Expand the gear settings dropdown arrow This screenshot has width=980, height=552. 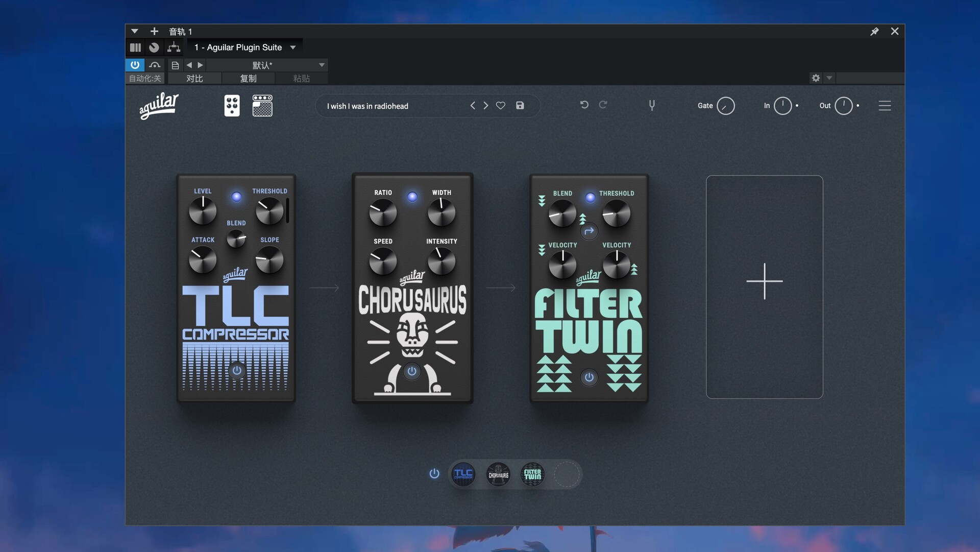[829, 78]
